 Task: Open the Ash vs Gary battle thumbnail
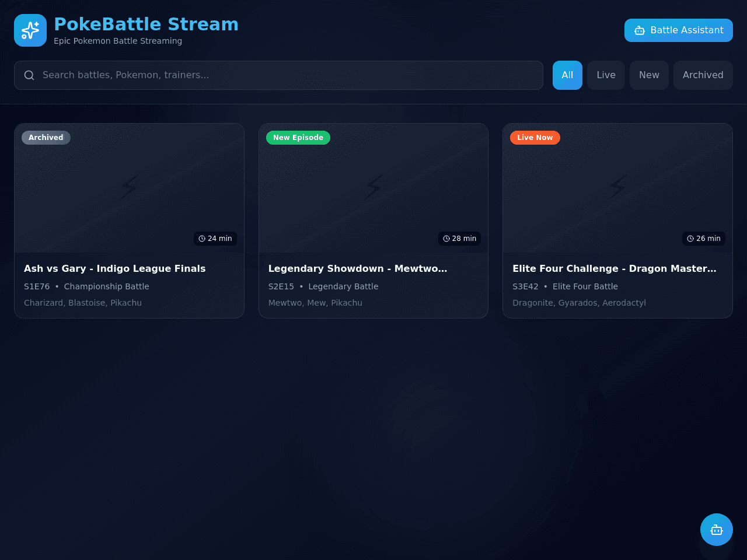pyautogui.click(x=129, y=188)
